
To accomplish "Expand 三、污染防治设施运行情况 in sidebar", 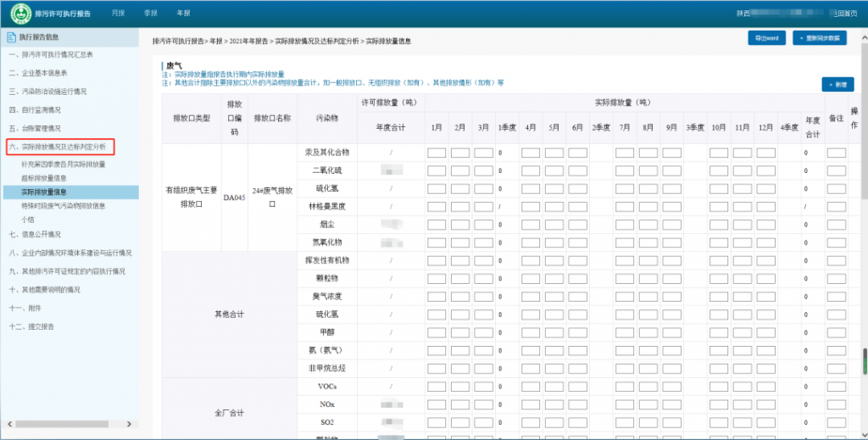I will coord(47,92).
